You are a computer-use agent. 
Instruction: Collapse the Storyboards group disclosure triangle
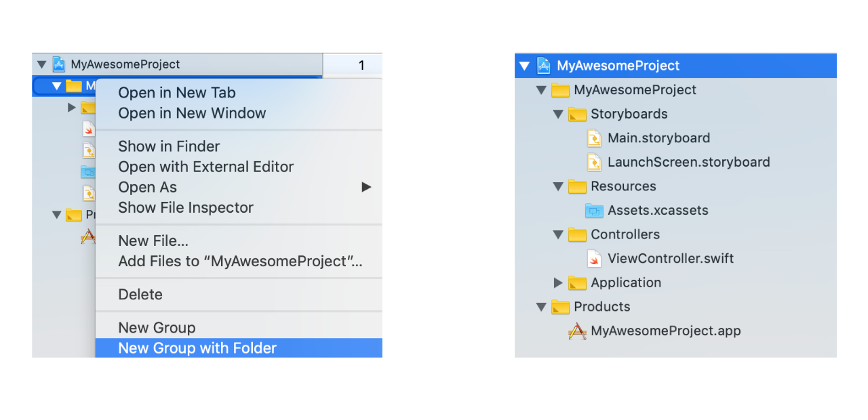557,114
